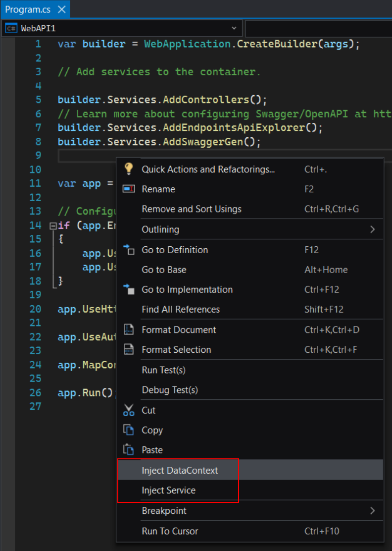Choose Remove and Sort Usings
This screenshot has width=392, height=551.
click(192, 209)
